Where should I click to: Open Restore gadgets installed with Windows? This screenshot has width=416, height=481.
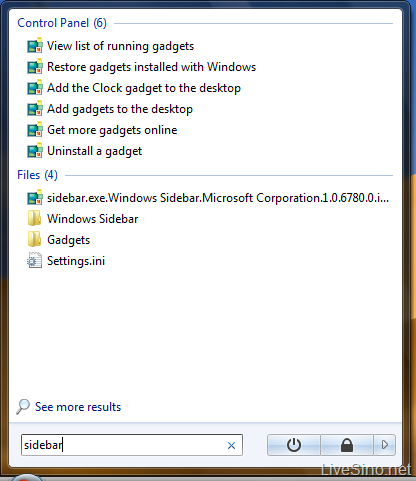[x=151, y=67]
